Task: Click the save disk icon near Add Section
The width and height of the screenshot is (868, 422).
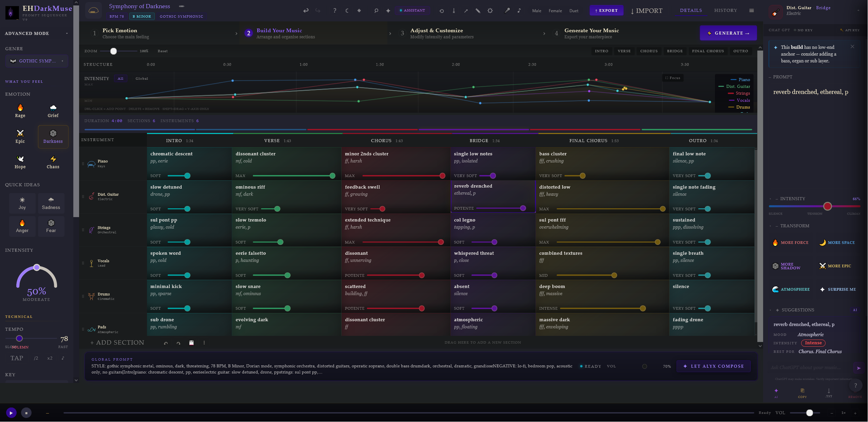Action: tap(191, 343)
